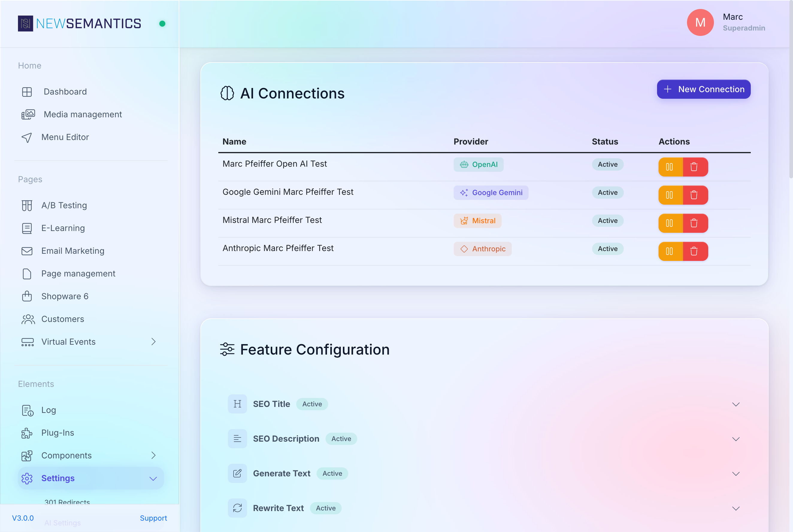Image resolution: width=793 pixels, height=532 pixels.
Task: Click the E-Learning book icon
Action: point(27,228)
